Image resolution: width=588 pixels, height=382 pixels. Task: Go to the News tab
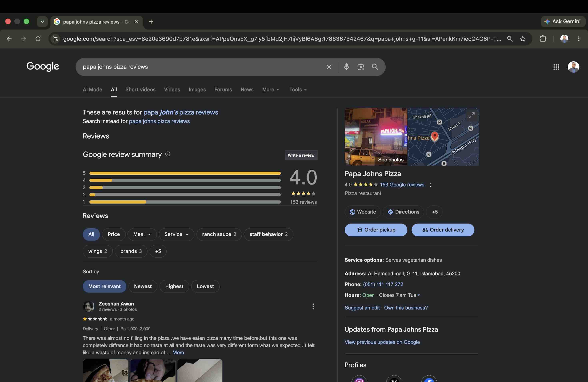[x=247, y=90]
